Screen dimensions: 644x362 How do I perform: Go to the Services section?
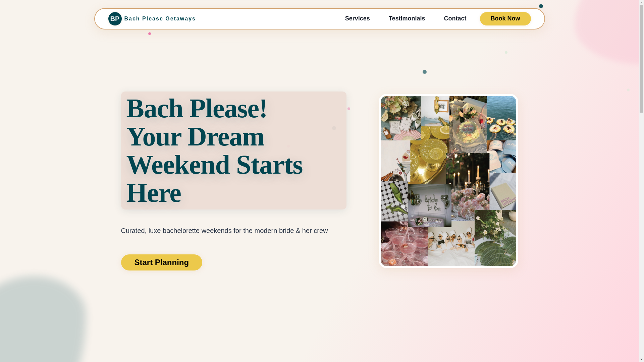357,18
